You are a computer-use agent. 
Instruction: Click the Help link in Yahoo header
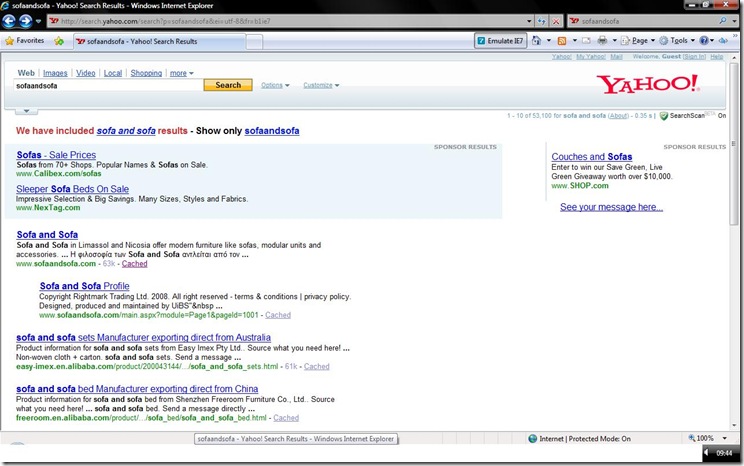point(717,56)
